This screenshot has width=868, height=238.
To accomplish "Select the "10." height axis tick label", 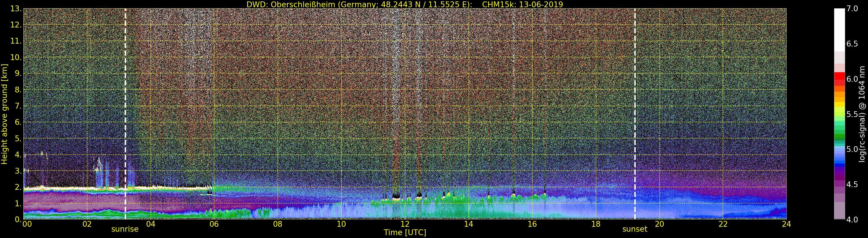I will point(16,57).
